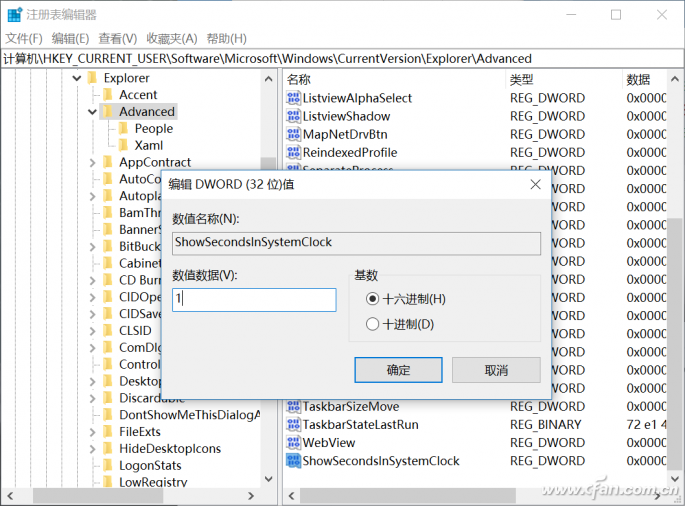The width and height of the screenshot is (685, 506).
Task: Select the 十六进制 (hexadecimal) radio button
Action: pos(373,299)
